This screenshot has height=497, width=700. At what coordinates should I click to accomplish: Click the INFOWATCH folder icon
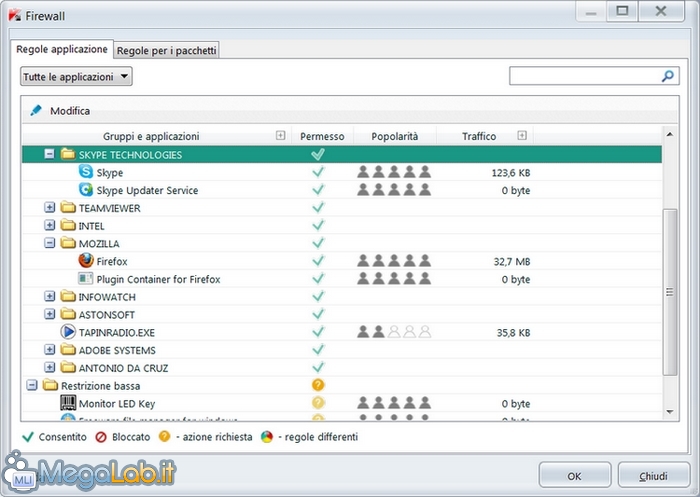tap(68, 296)
